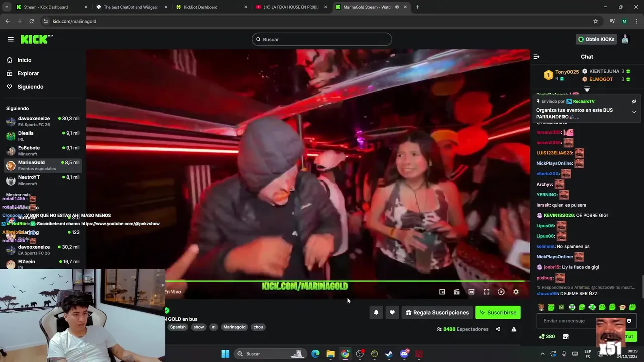Click username Tony0025 in gift leaderboard
This screenshot has height=362, width=644.
pyautogui.click(x=567, y=72)
